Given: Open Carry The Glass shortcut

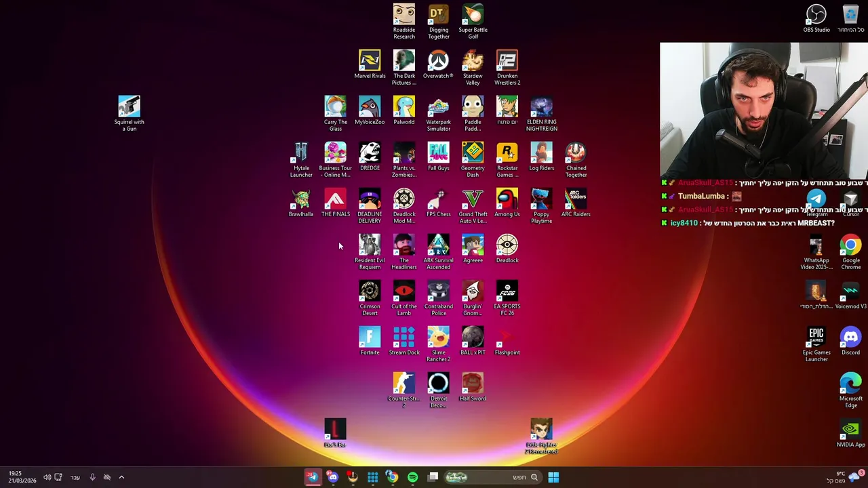Looking at the screenshot, I should pos(335,114).
